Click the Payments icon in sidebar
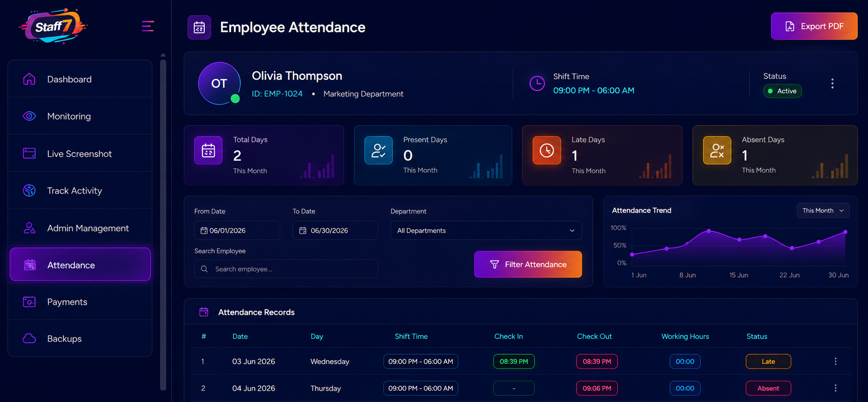Image resolution: width=868 pixels, height=402 pixels. pyautogui.click(x=29, y=302)
